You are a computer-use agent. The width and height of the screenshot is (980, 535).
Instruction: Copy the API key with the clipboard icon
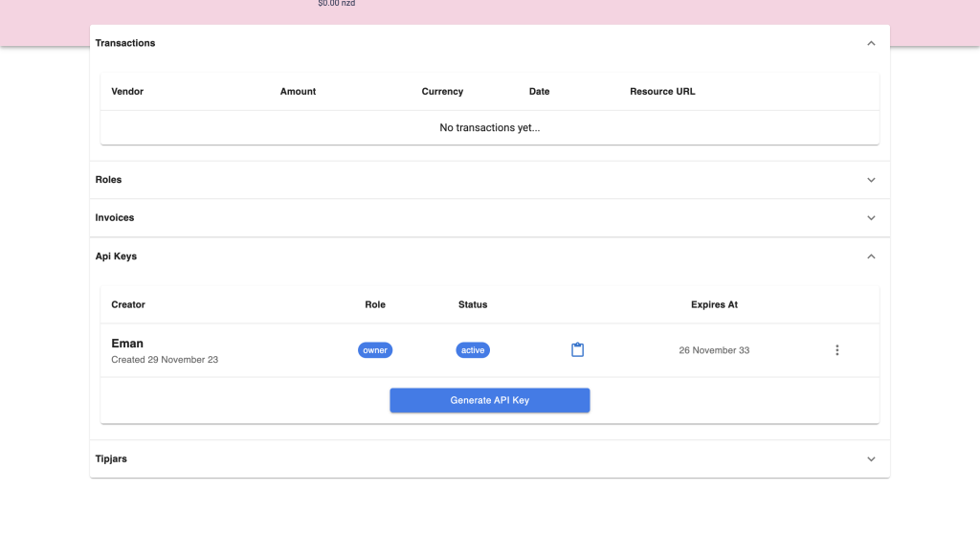pos(577,350)
